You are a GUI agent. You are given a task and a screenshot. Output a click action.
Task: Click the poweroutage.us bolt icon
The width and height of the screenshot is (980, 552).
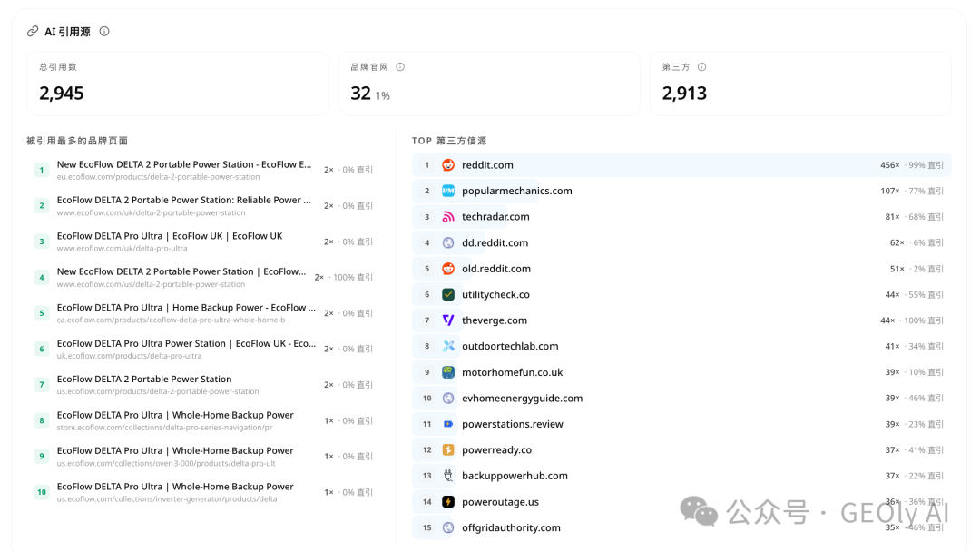(448, 502)
